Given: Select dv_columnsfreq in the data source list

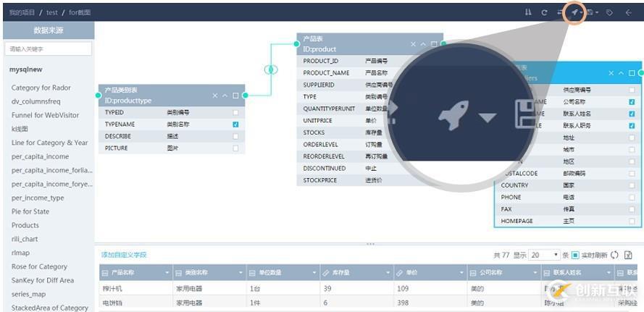Looking at the screenshot, I should tap(36, 101).
